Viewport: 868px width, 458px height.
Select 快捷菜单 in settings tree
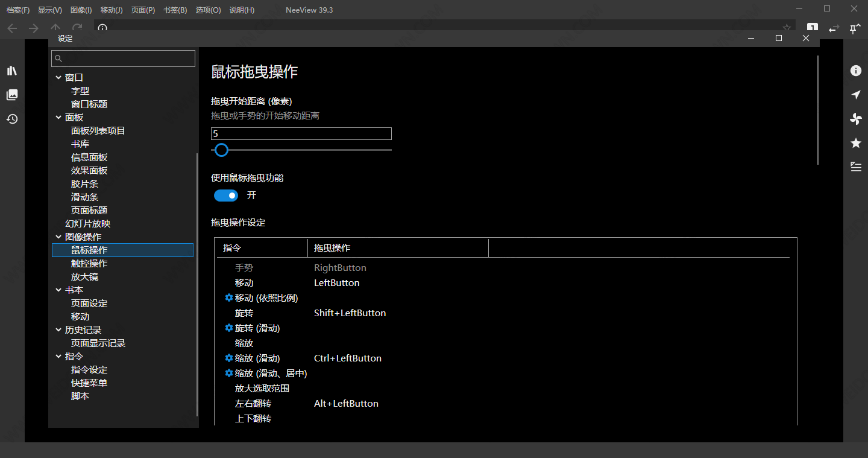click(89, 383)
